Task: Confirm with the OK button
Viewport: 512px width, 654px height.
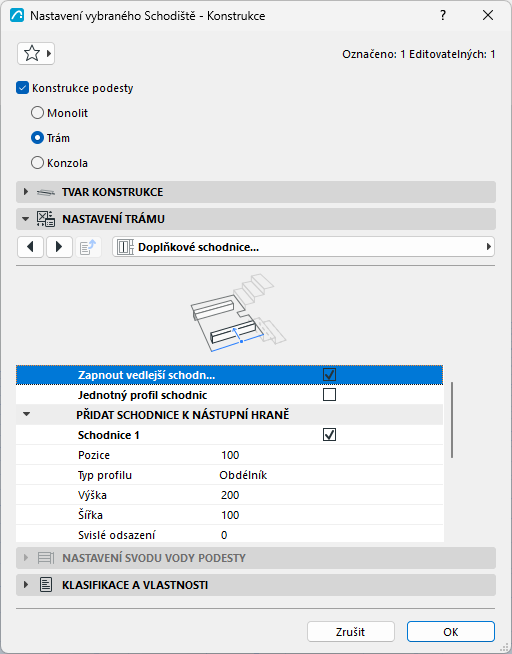Action: tap(451, 631)
